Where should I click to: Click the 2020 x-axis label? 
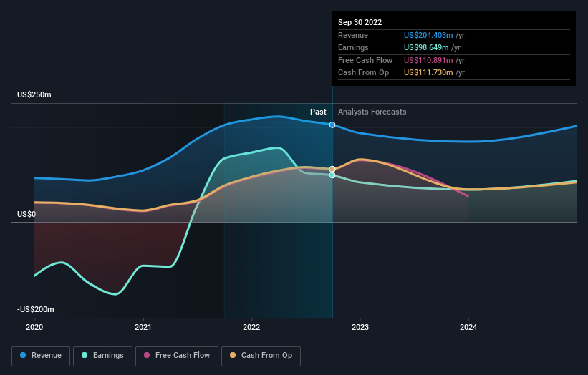34,327
